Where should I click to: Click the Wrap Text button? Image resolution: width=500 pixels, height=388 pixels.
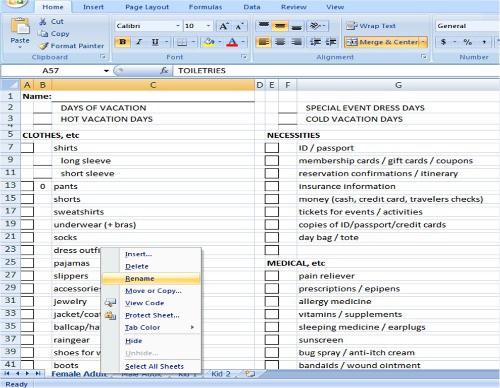pos(371,26)
